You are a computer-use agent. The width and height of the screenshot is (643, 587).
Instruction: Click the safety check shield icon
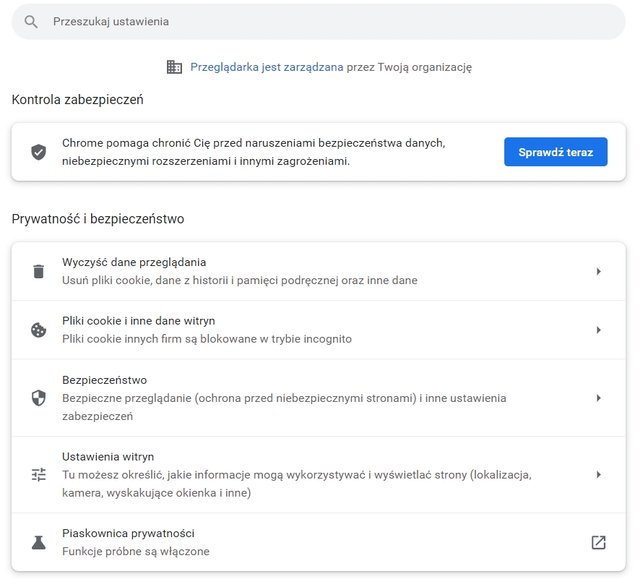tap(39, 152)
